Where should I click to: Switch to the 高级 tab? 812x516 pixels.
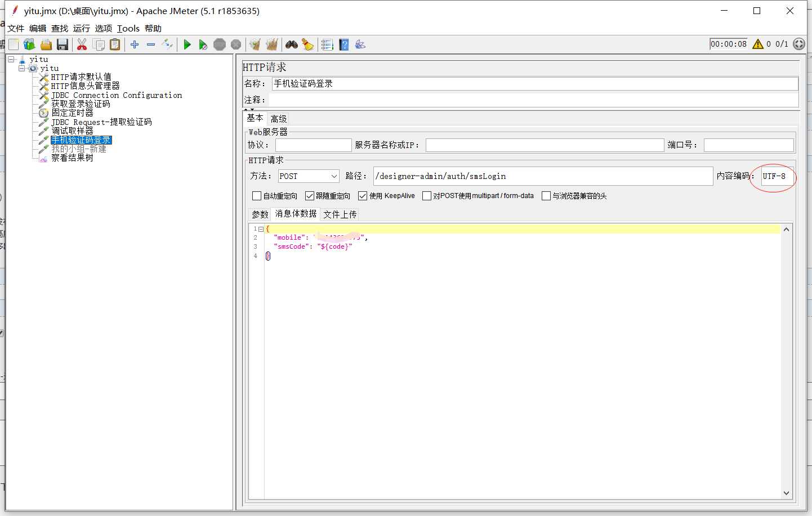pos(279,119)
